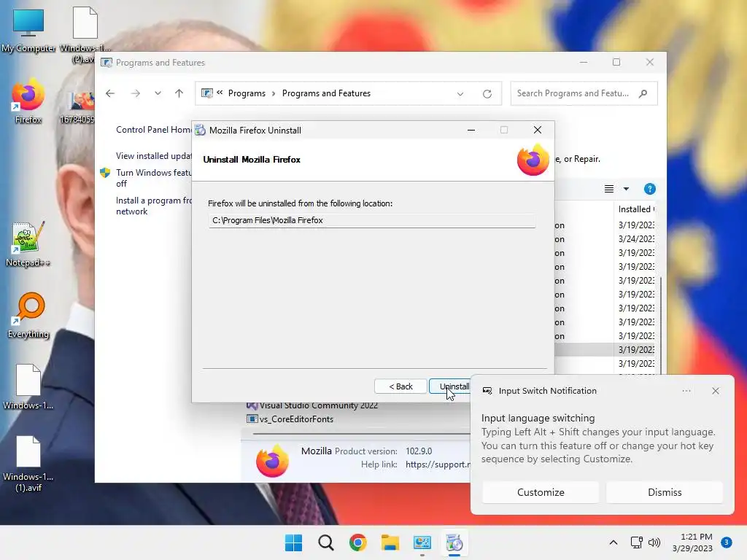
Task: Go forward in Programs and Features window
Action: (136, 93)
